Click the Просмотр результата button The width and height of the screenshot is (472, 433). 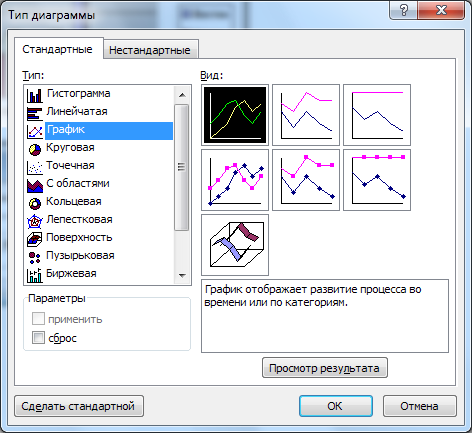coord(325,368)
